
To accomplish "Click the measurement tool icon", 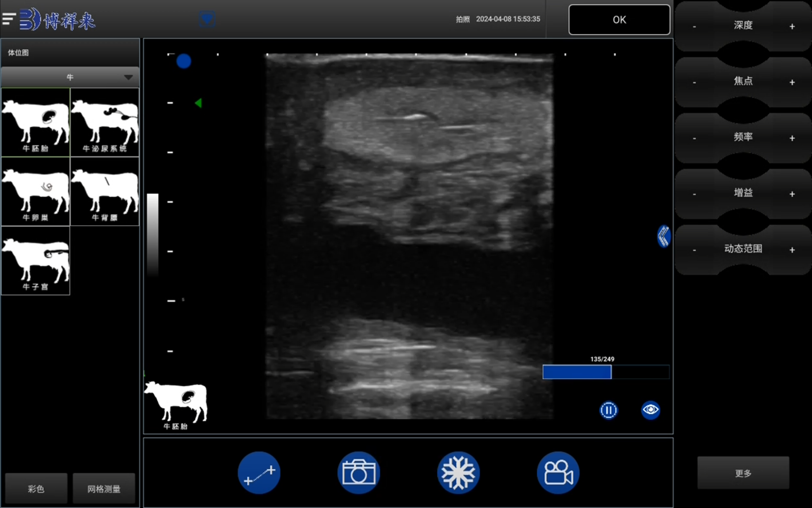I will (259, 473).
